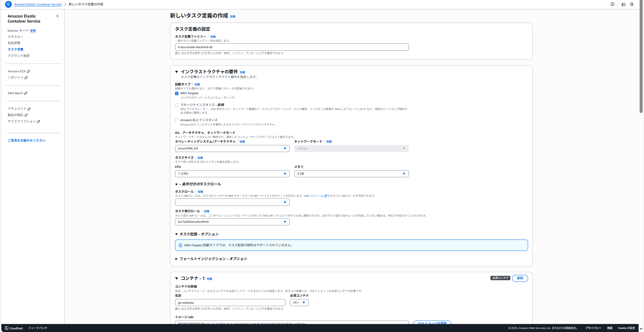Open Express モード in sidebar

click(x=18, y=31)
